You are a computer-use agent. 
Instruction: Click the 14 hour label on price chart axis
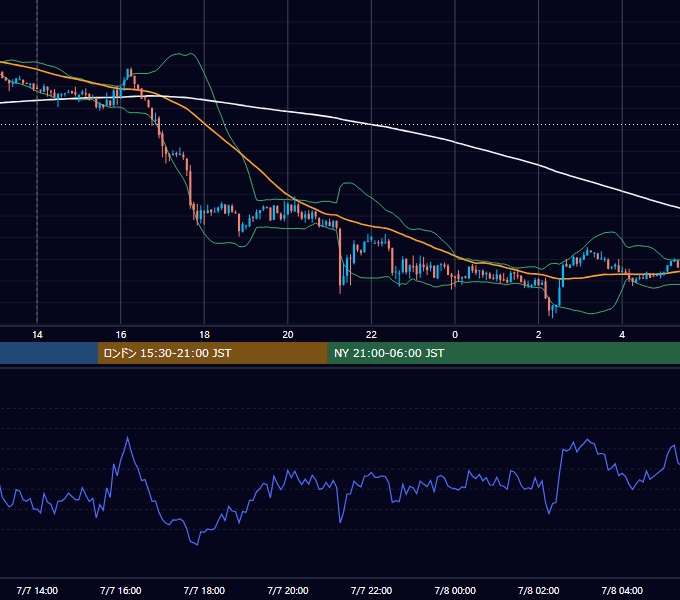point(37,335)
